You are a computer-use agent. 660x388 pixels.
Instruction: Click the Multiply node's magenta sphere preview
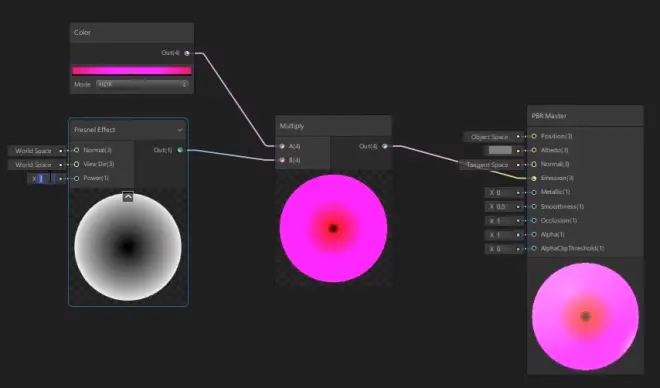[x=333, y=229]
